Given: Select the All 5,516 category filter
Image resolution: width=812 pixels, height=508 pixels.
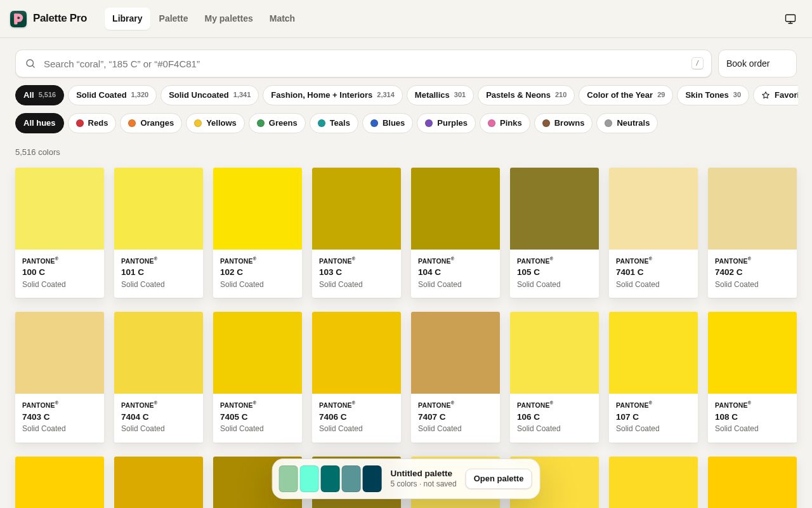Looking at the screenshot, I should [x=39, y=95].
